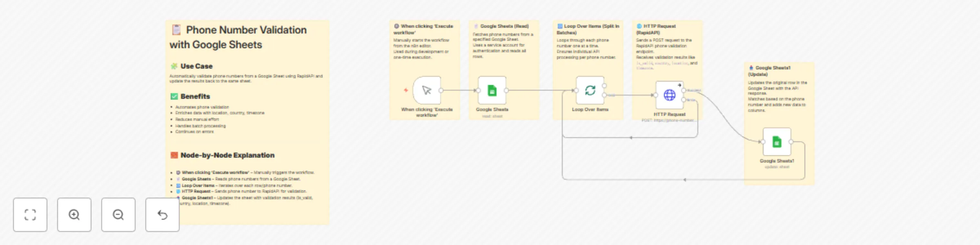The image size is (980, 245).
Task: Click the 'Phone Number Validation' sticky note title
Action: 238,37
